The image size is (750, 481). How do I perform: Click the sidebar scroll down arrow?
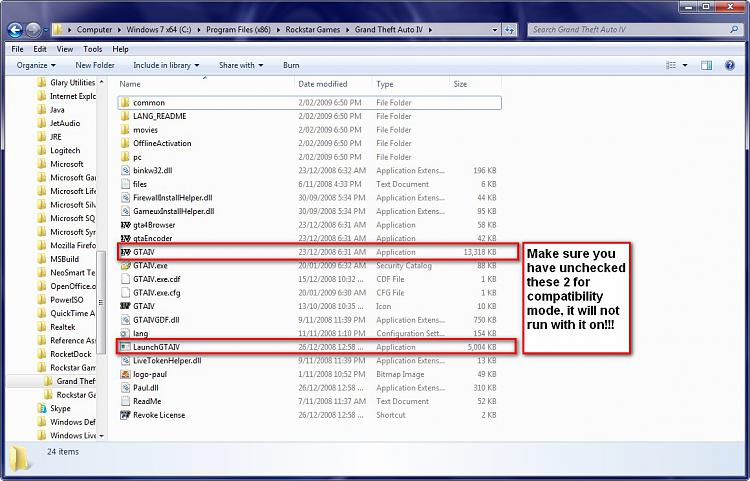101,436
